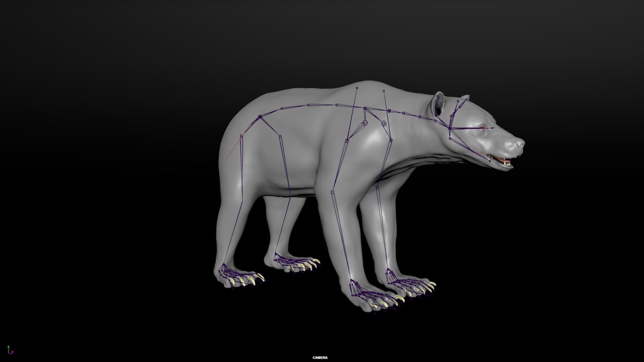Select the top joint above rear scapula
644x362 pixels.
coord(357,88)
